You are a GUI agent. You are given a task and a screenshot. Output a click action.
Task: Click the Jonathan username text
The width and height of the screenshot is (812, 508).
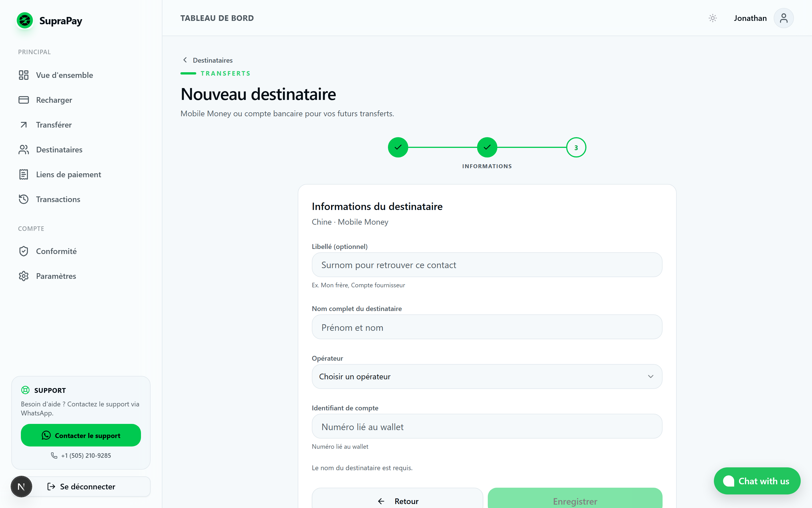tap(750, 18)
